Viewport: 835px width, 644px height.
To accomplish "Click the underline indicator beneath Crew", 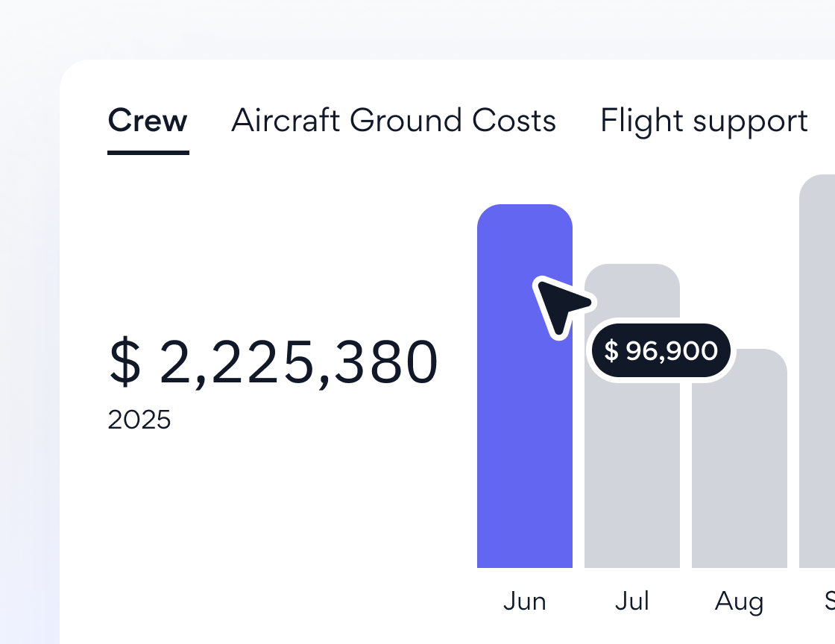I will pos(148,152).
